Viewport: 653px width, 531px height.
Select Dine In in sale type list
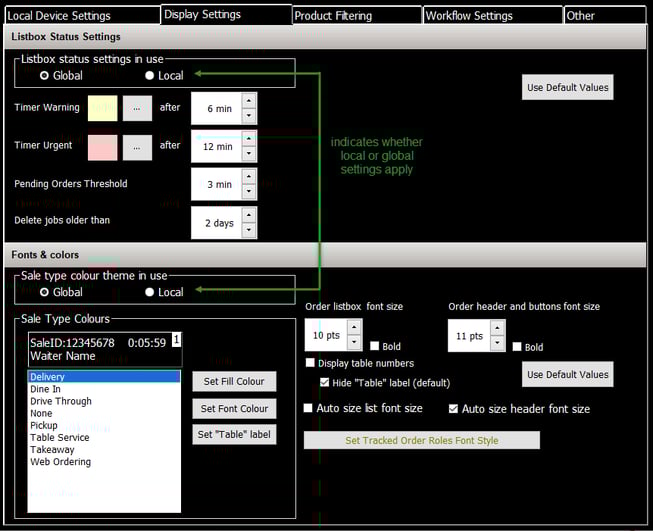(x=104, y=389)
